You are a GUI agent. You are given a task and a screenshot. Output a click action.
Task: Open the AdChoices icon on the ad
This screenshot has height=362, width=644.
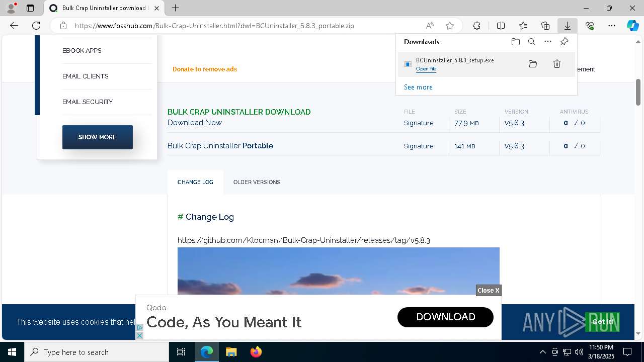[140, 328]
